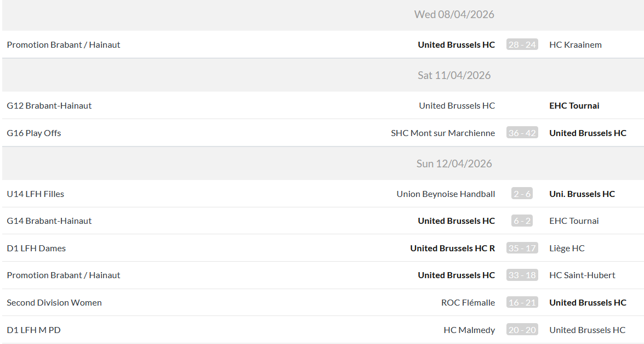The image size is (644, 344).
Task: Click EHC Tournai in G12 match
Action: point(574,105)
